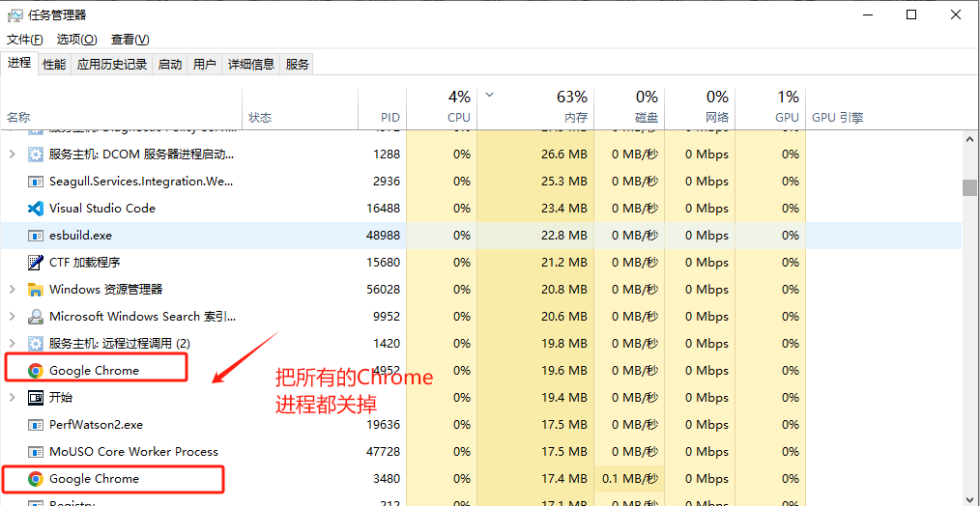Expand 服务主机: 远程过程调用 (2)
The height and width of the screenshot is (506, 980).
(x=12, y=344)
